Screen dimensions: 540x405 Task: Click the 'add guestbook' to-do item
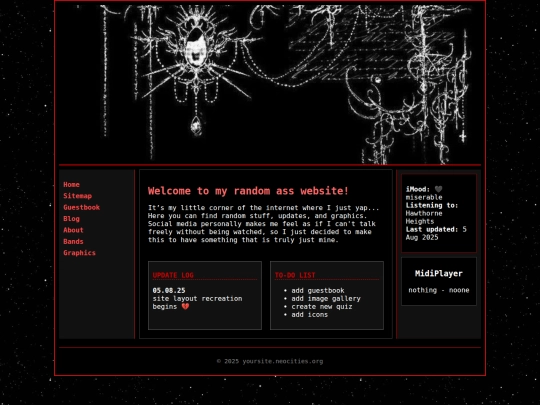[x=318, y=290]
